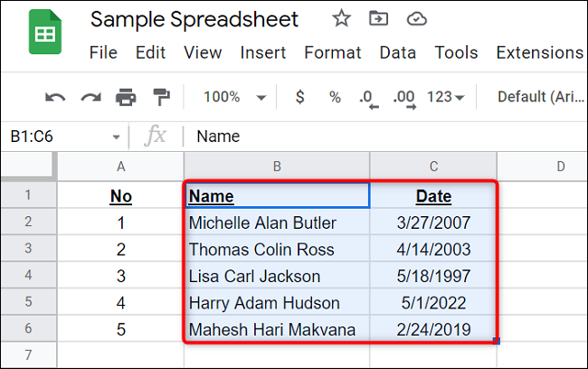Redo the last undone action

pos(90,97)
